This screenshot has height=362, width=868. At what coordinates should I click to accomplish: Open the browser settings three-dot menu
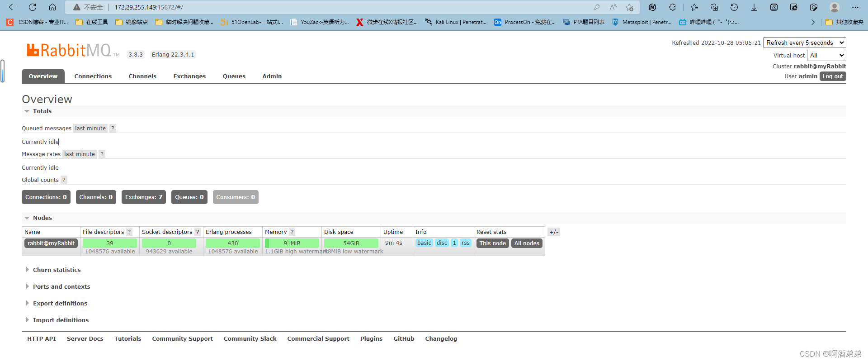pos(855,7)
